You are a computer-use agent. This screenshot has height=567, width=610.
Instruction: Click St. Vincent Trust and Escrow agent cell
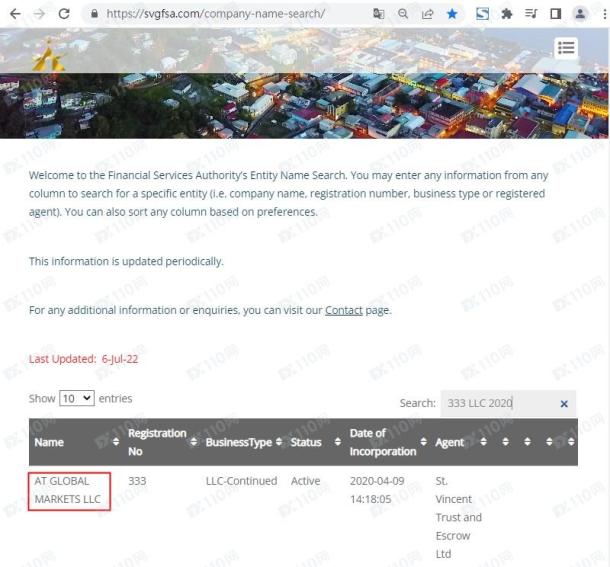tap(458, 518)
